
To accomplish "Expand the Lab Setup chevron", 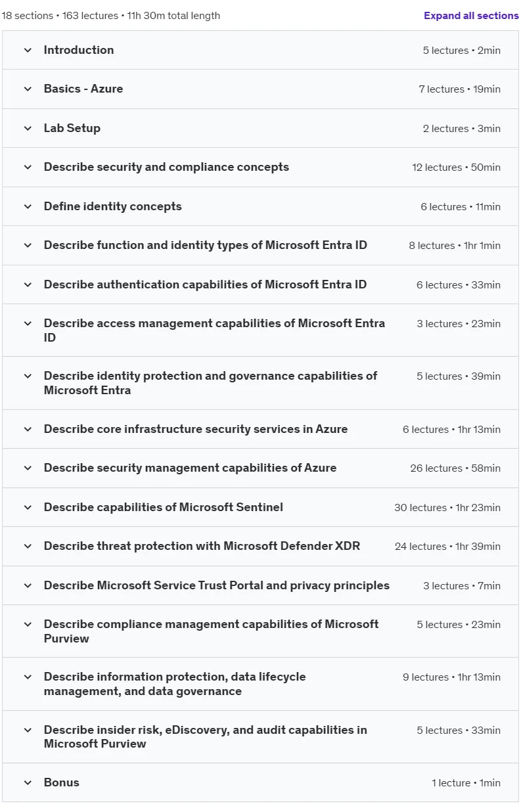I will coord(28,128).
